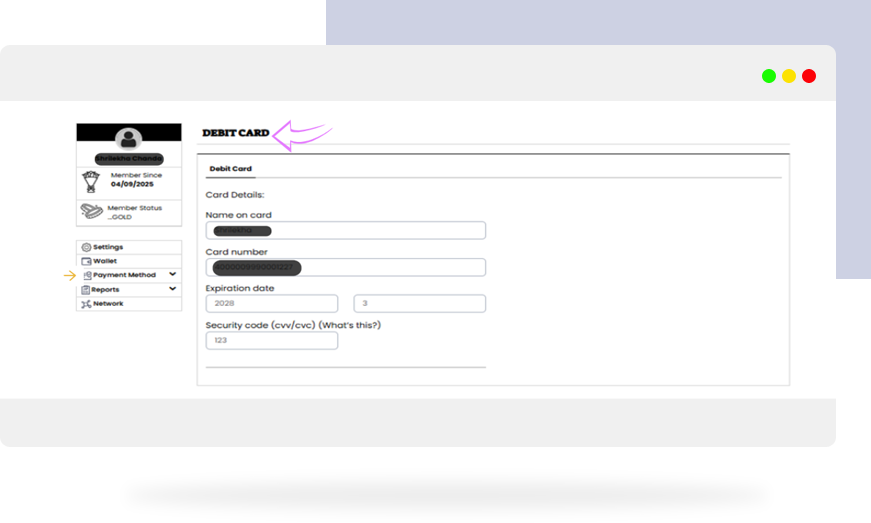
Task: Click the Member Since bouquet icon
Action: click(x=90, y=181)
